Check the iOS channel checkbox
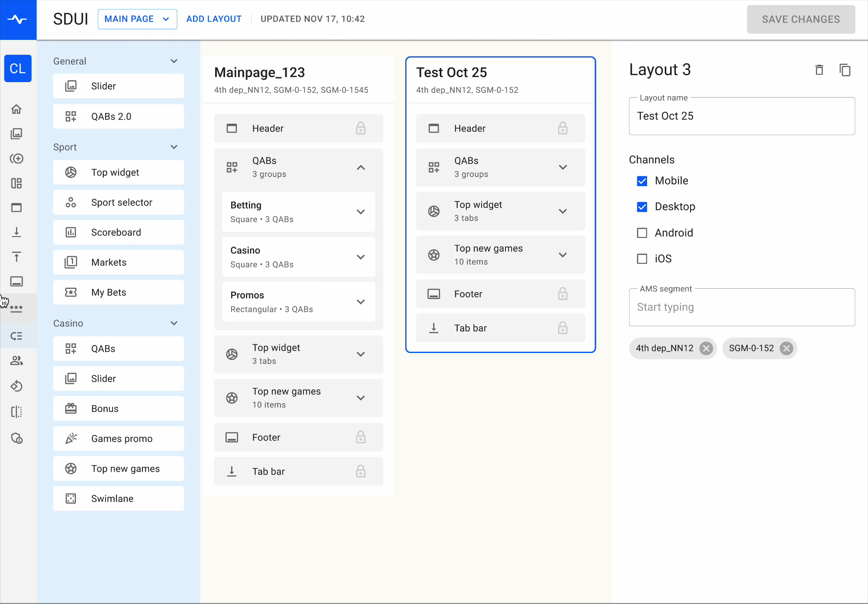Screen dimensions: 868x604 pos(642,258)
